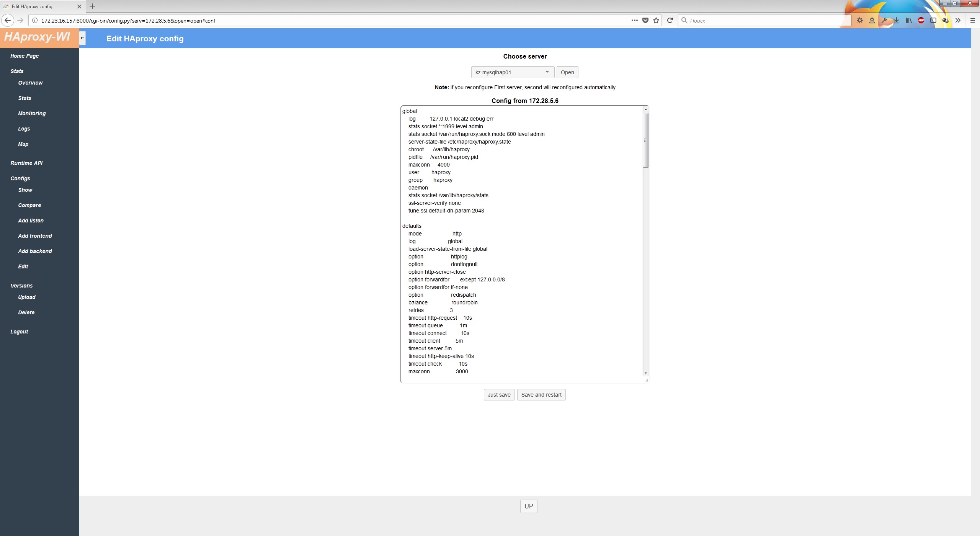The height and width of the screenshot is (536, 980).
Task: Click the config textarea scroll-down arrow
Action: point(645,373)
